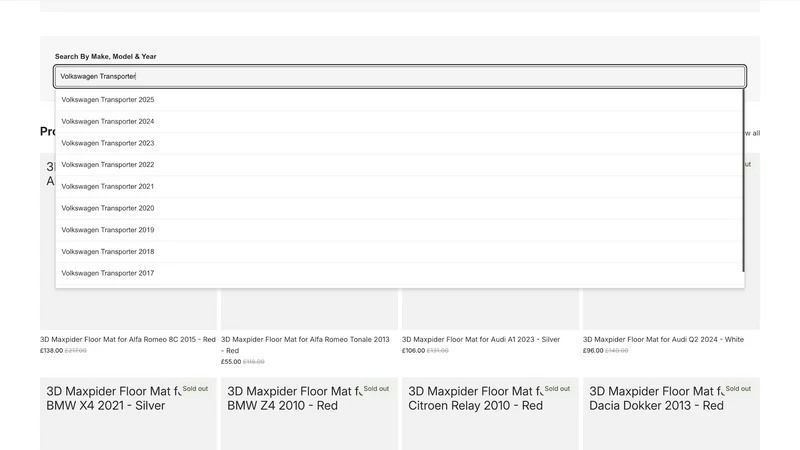Image resolution: width=800 pixels, height=450 pixels.
Task: Open Alfa Romeo 8C 2015 Red floor mat link
Action: tap(128, 339)
